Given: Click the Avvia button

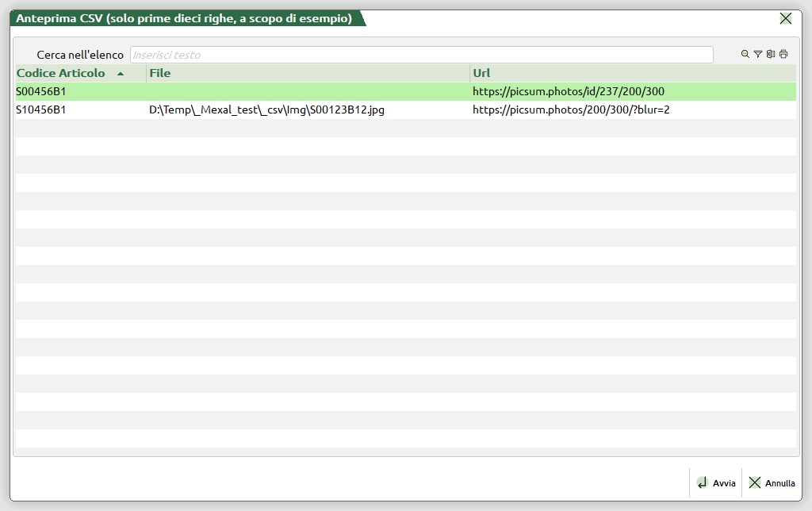Looking at the screenshot, I should [x=716, y=483].
